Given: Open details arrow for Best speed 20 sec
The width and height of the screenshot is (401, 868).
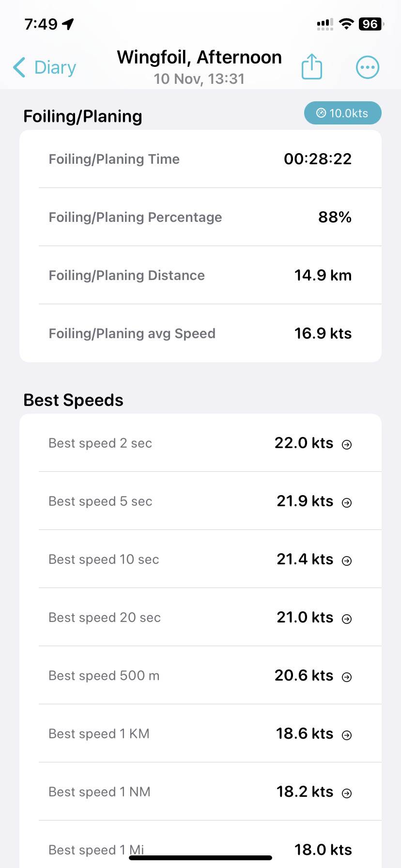Looking at the screenshot, I should (347, 619).
